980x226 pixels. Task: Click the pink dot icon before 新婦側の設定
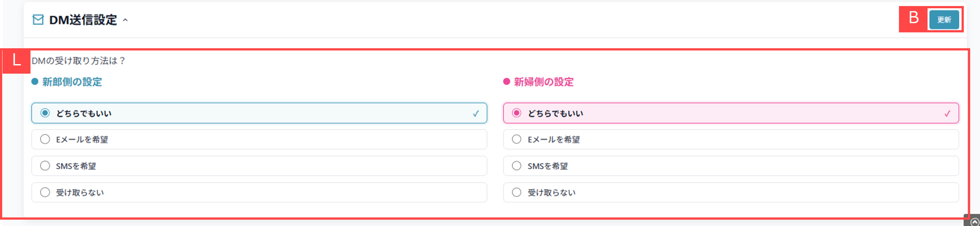point(506,81)
